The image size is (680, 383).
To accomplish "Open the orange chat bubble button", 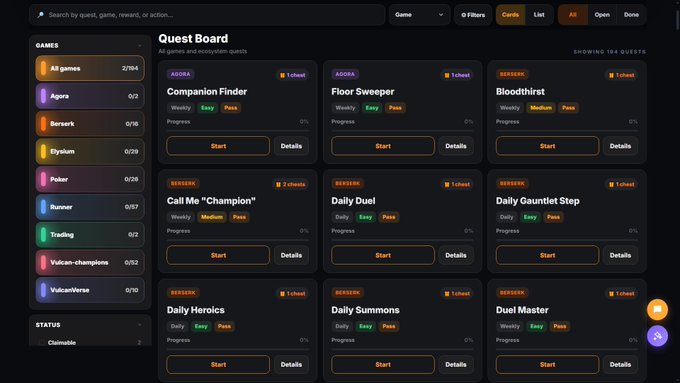I will coord(657,309).
